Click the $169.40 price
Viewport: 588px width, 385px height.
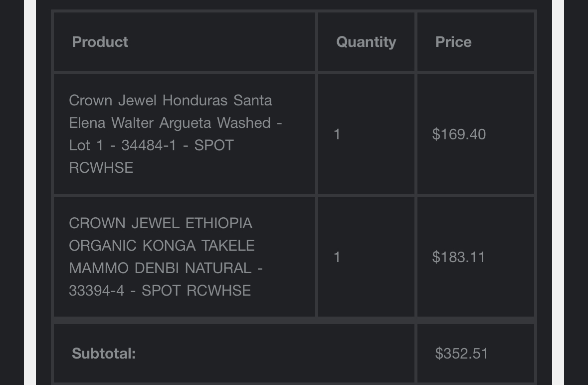pos(459,134)
